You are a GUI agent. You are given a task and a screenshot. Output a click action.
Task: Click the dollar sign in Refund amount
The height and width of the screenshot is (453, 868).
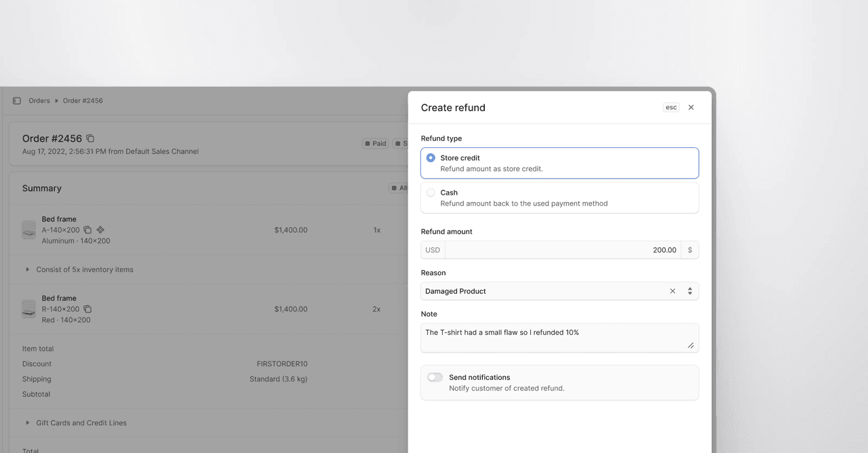pyautogui.click(x=690, y=250)
